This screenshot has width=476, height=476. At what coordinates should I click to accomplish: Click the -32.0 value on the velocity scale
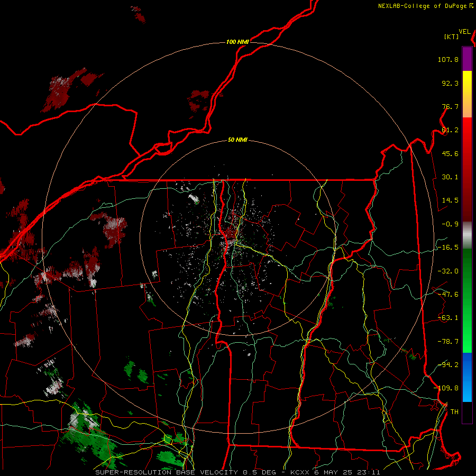(448, 271)
